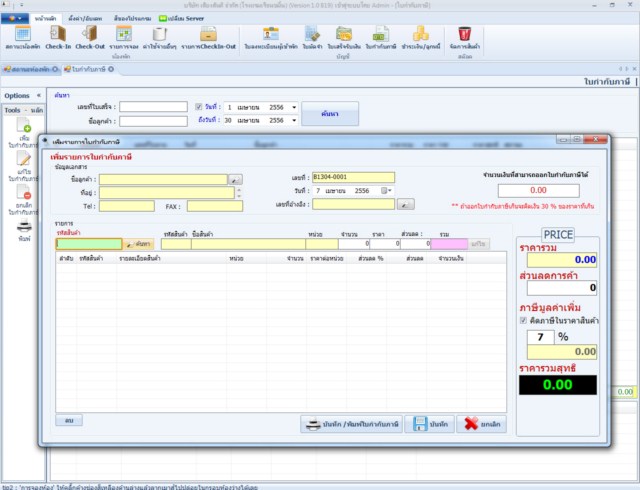This screenshot has height=490, width=640.
Task: Click the delete row button below table
Action: pyautogui.click(x=69, y=420)
